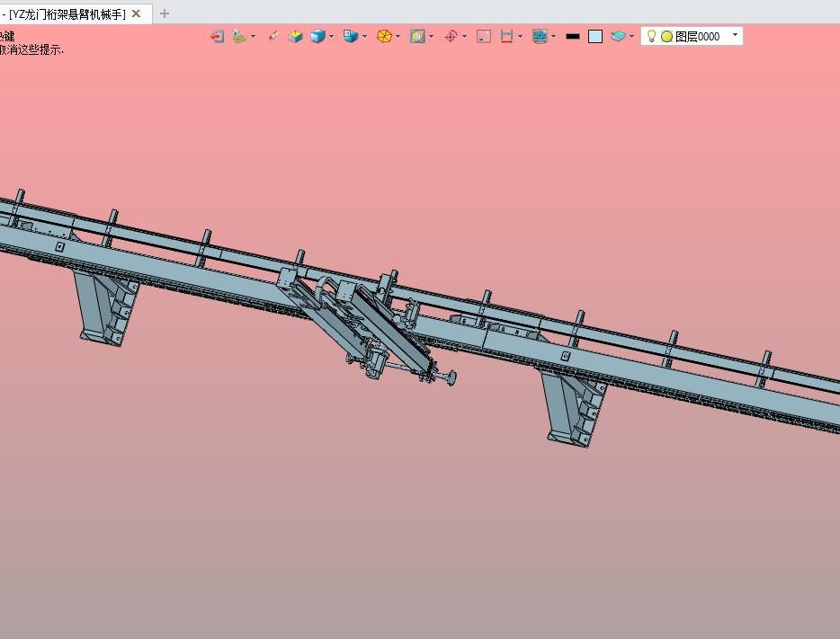
Task: Open a new tab with plus button
Action: 164,13
